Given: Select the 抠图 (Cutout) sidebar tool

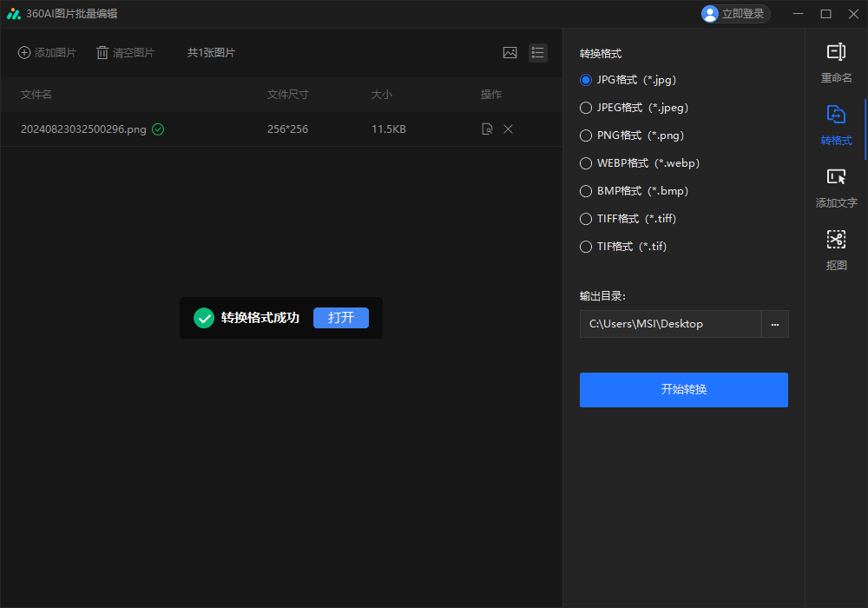Looking at the screenshot, I should [836, 250].
